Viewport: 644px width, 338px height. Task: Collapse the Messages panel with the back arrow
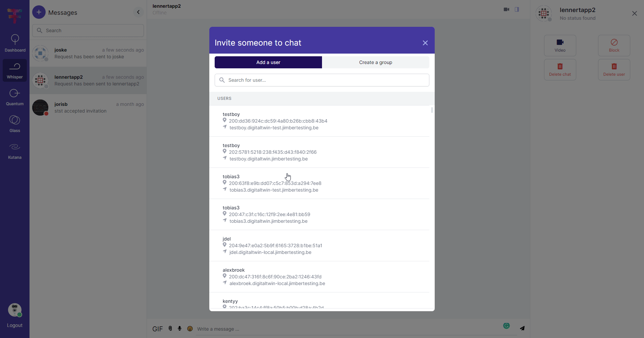138,12
